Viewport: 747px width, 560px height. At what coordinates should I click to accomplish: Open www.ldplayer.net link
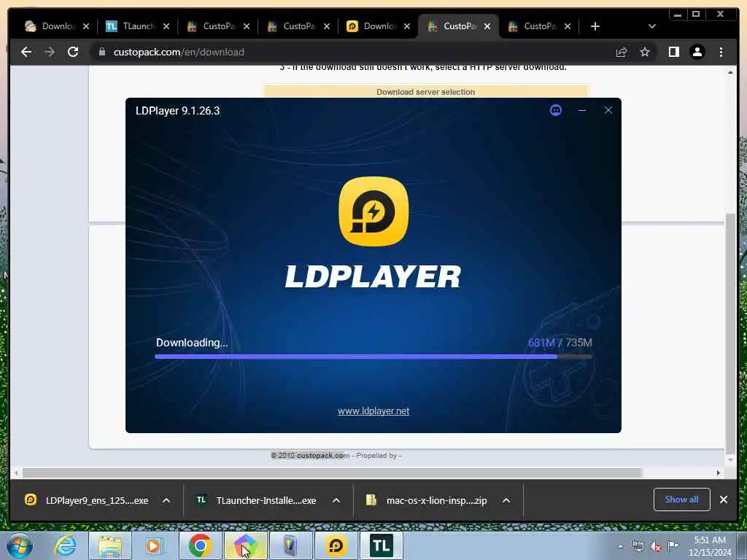(373, 411)
